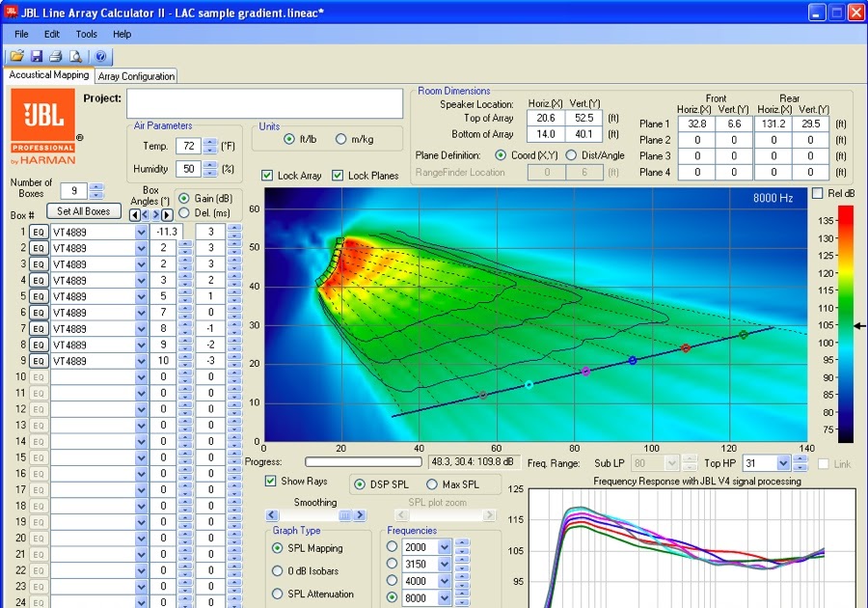The height and width of the screenshot is (608, 868).
Task: Open the 3150 frequency dropdown
Action: [445, 565]
